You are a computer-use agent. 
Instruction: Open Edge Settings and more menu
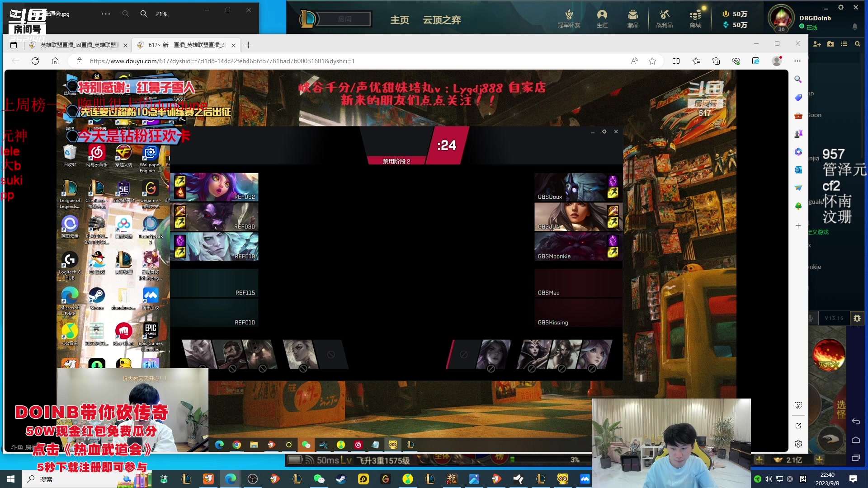click(797, 61)
